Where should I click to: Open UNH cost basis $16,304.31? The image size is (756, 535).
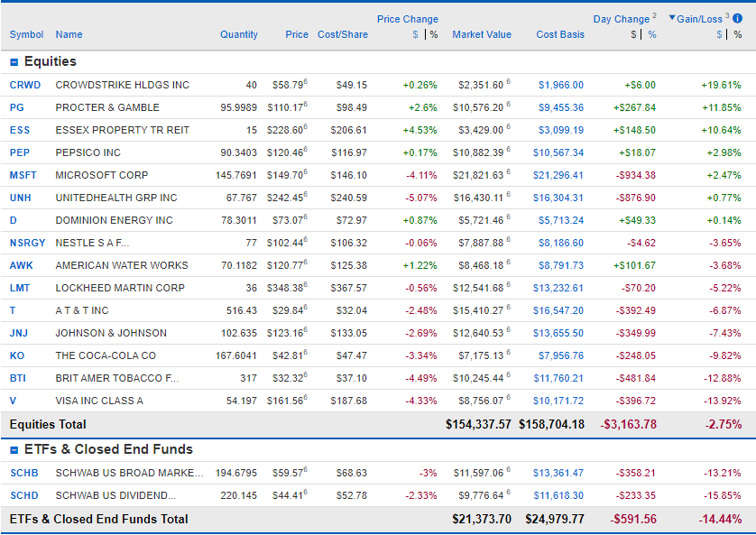pos(558,198)
